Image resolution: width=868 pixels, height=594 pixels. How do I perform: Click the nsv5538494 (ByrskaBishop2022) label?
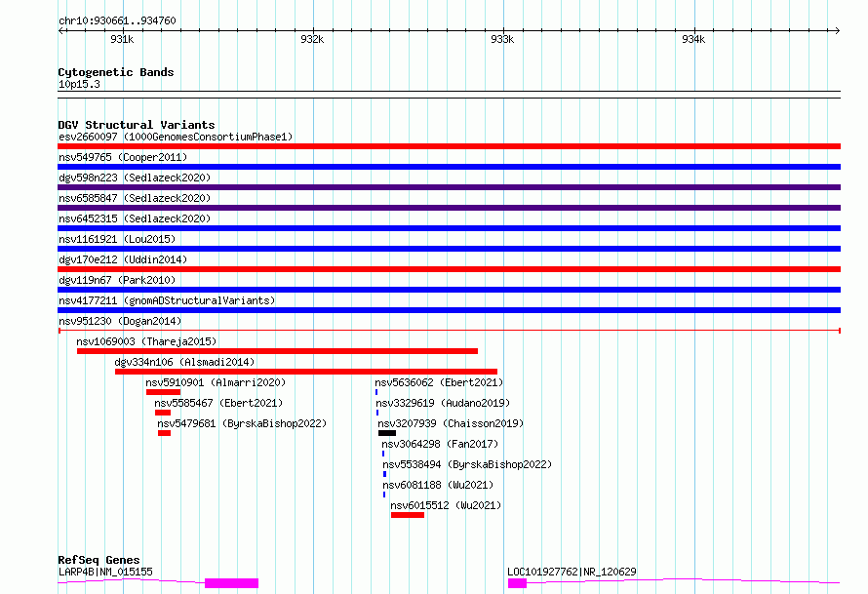pyautogui.click(x=467, y=464)
